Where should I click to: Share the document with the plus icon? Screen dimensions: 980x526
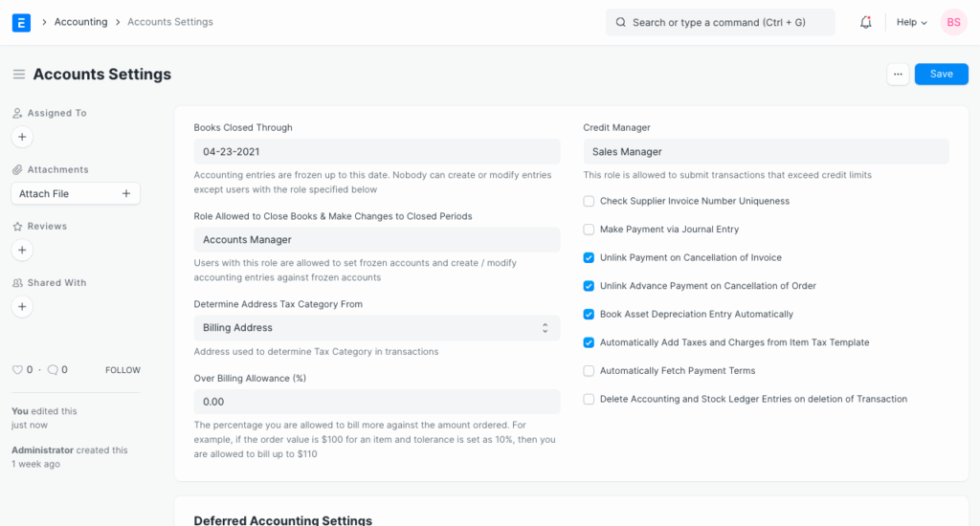click(22, 307)
